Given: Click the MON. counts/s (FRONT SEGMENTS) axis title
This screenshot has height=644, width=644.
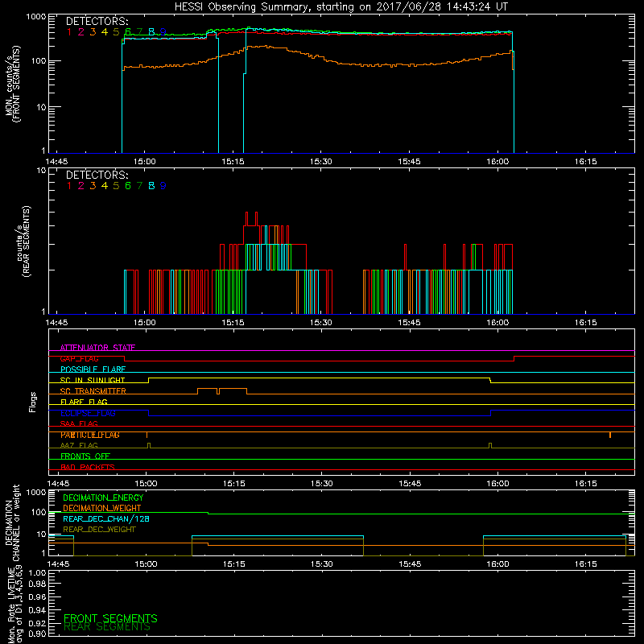Looking at the screenshot, I should tap(13, 84).
